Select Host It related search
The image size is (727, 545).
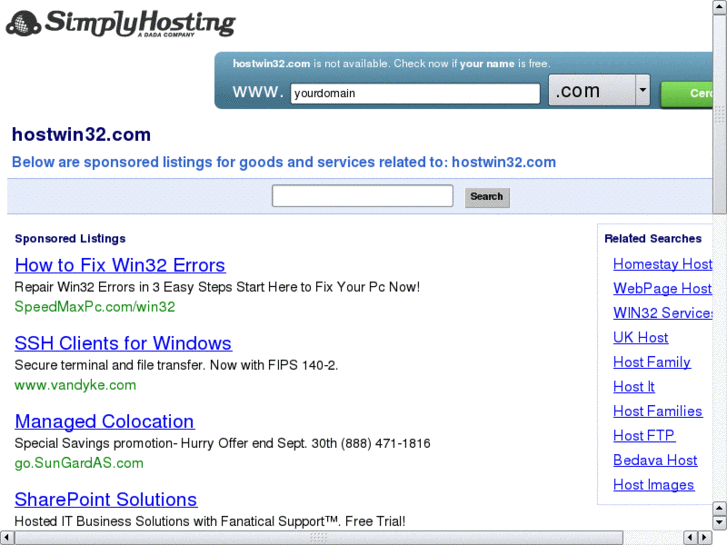[x=634, y=387]
